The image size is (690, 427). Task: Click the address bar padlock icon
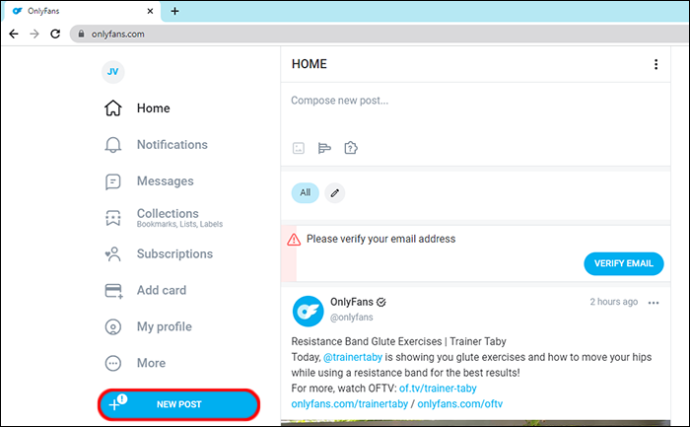81,34
